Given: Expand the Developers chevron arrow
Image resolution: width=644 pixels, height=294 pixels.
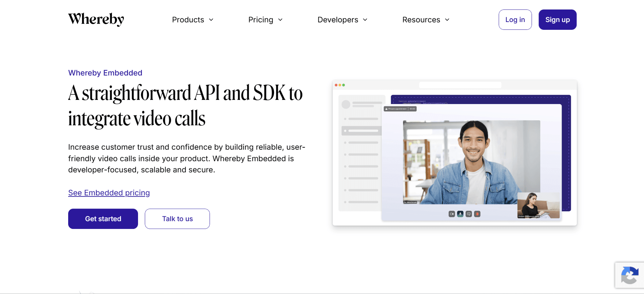Looking at the screenshot, I should [x=365, y=20].
